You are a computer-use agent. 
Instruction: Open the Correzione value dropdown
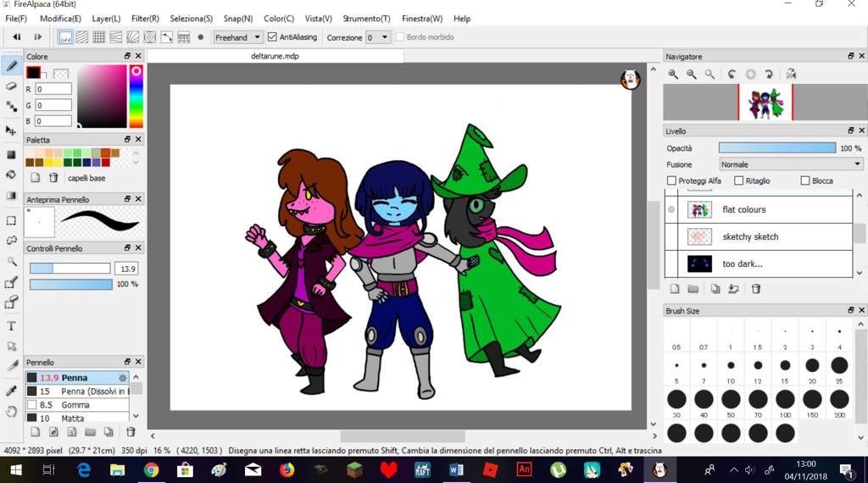[x=378, y=37]
